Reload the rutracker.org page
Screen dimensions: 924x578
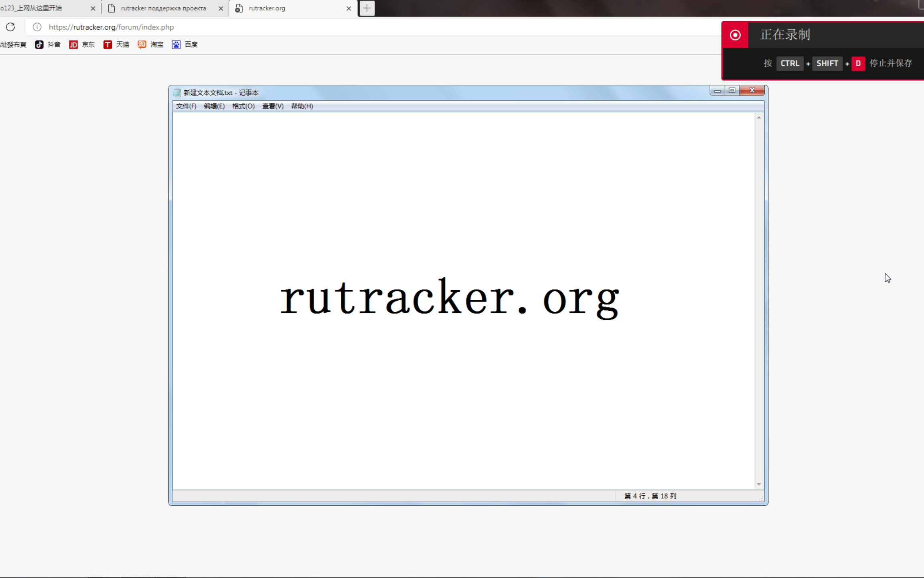click(x=10, y=27)
